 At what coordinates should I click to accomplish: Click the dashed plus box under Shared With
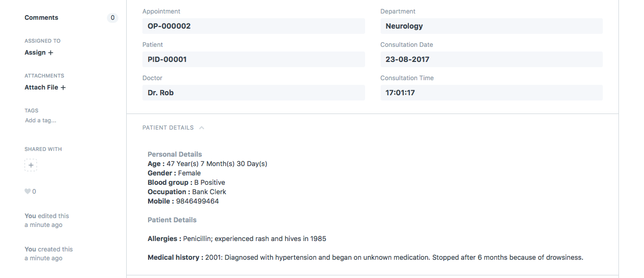31,166
